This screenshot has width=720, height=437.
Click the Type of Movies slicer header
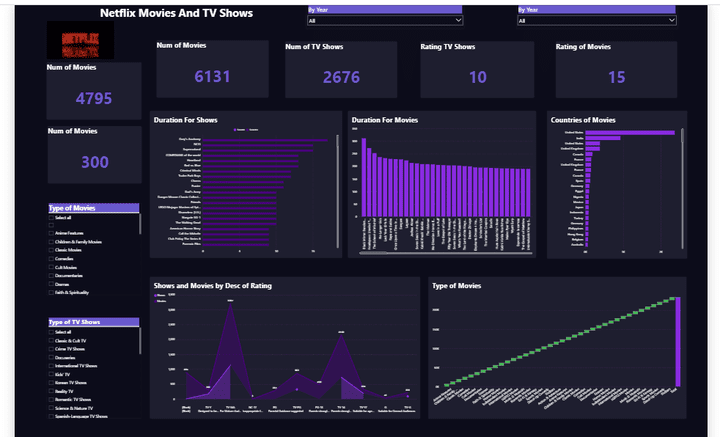coord(94,208)
